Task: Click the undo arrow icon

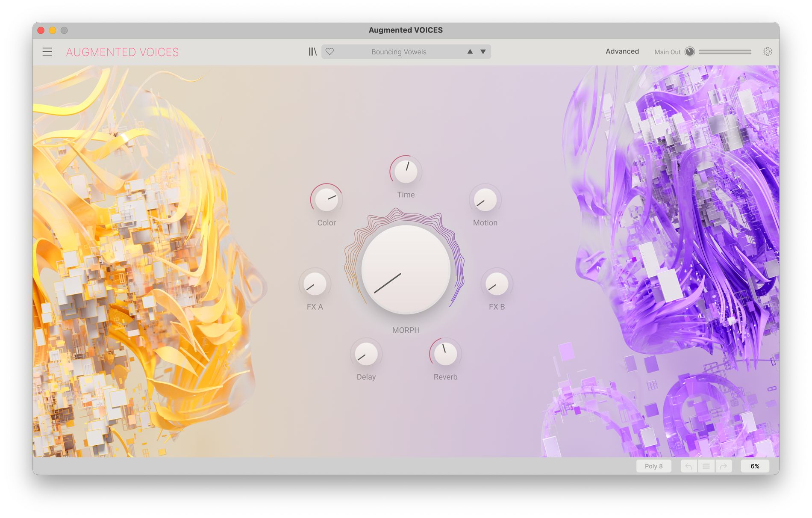Action: tap(688, 466)
